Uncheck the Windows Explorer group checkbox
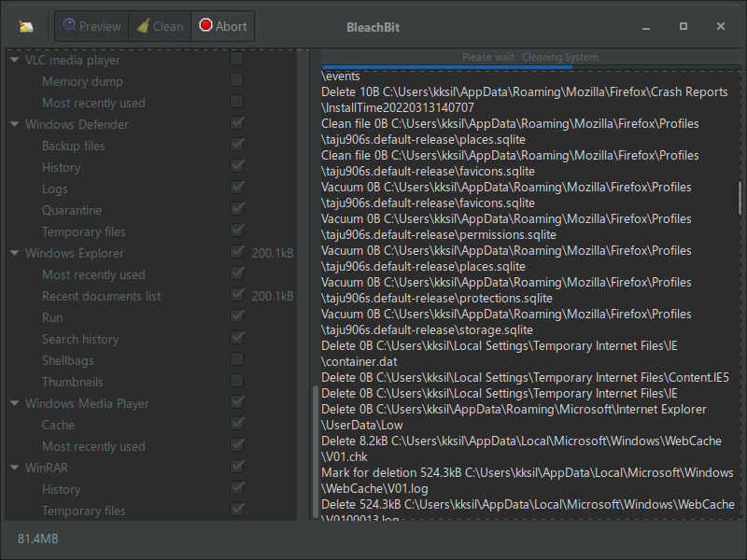The width and height of the screenshot is (747, 560). tap(237, 251)
